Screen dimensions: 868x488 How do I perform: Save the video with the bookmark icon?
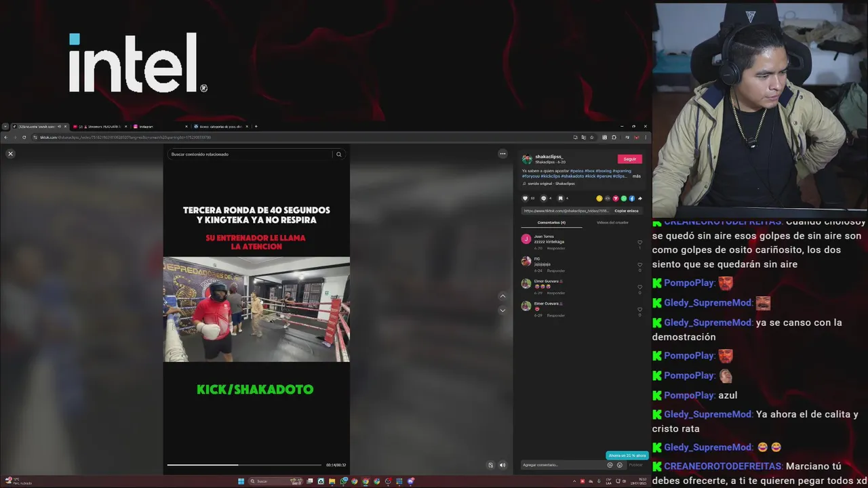(560, 199)
